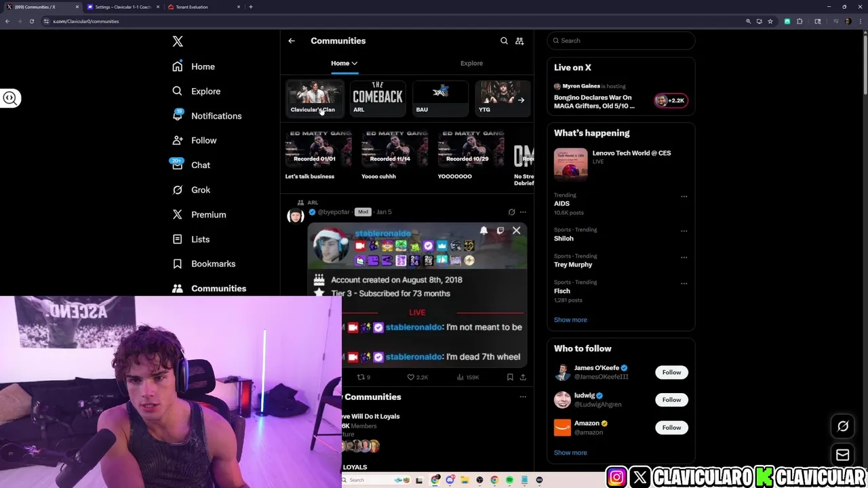Open more options on @byepo1ar post
868x488 pixels.
[x=523, y=212]
